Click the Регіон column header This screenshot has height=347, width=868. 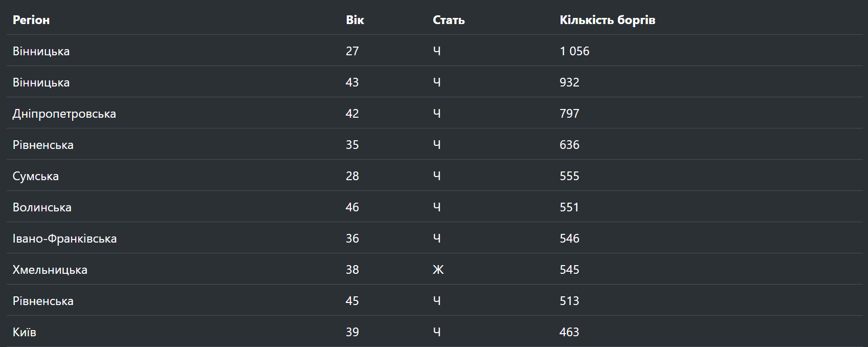(31, 20)
